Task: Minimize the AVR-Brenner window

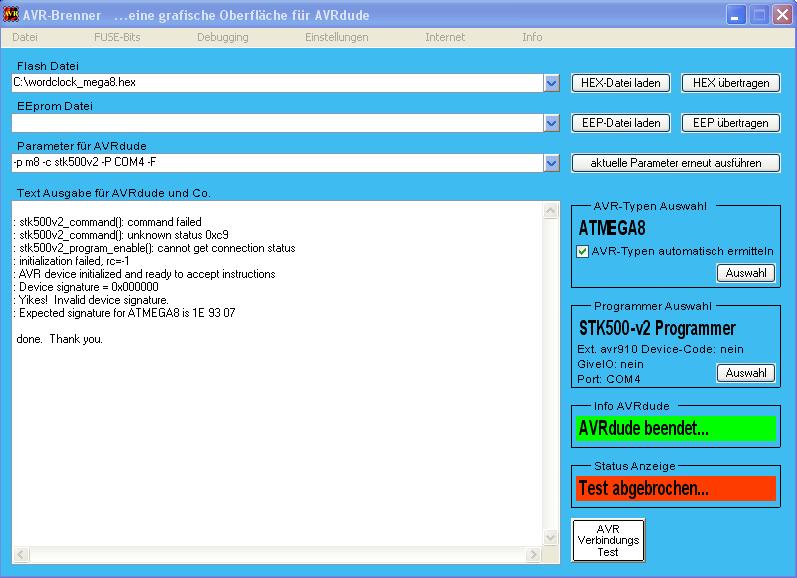Action: point(735,15)
